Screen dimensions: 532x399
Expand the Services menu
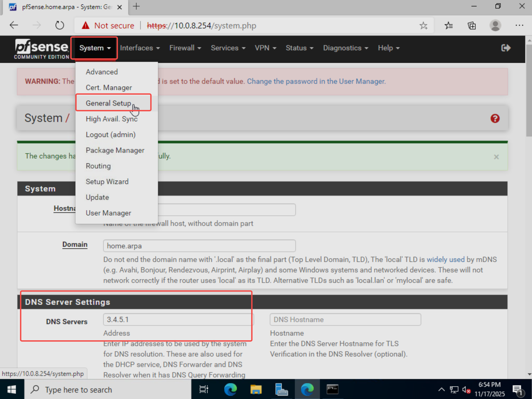coord(228,48)
